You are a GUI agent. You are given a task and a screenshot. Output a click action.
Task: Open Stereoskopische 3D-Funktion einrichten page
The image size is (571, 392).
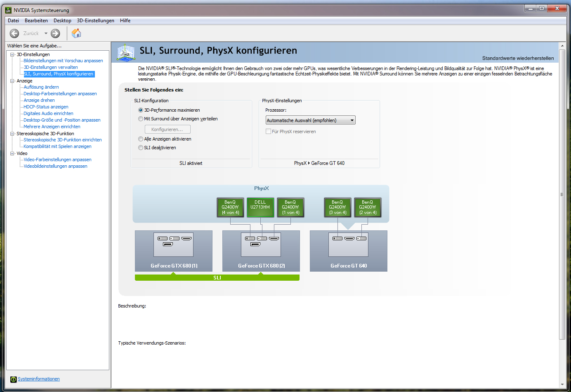click(x=63, y=140)
